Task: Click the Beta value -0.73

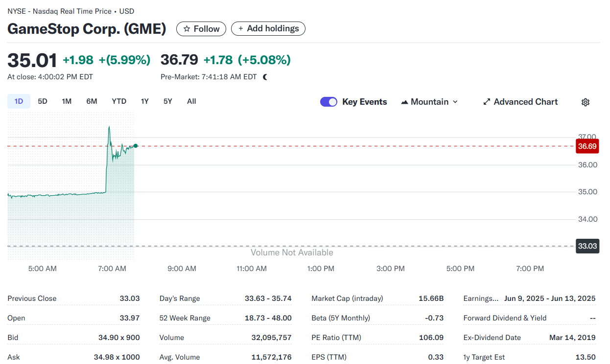Action: (434, 318)
